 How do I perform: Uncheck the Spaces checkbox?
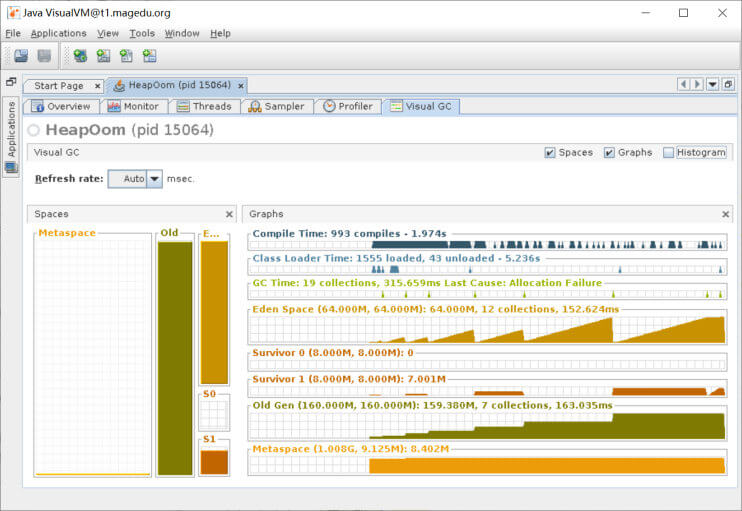pos(550,152)
